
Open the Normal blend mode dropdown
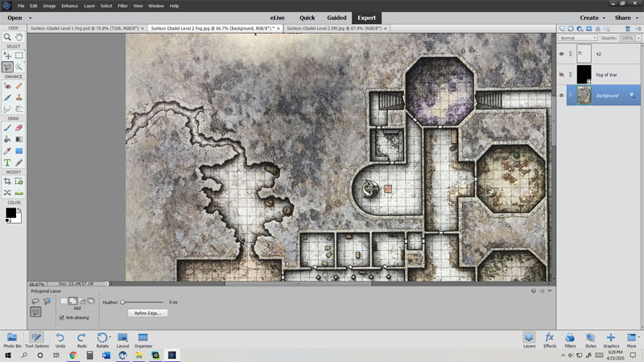click(578, 38)
